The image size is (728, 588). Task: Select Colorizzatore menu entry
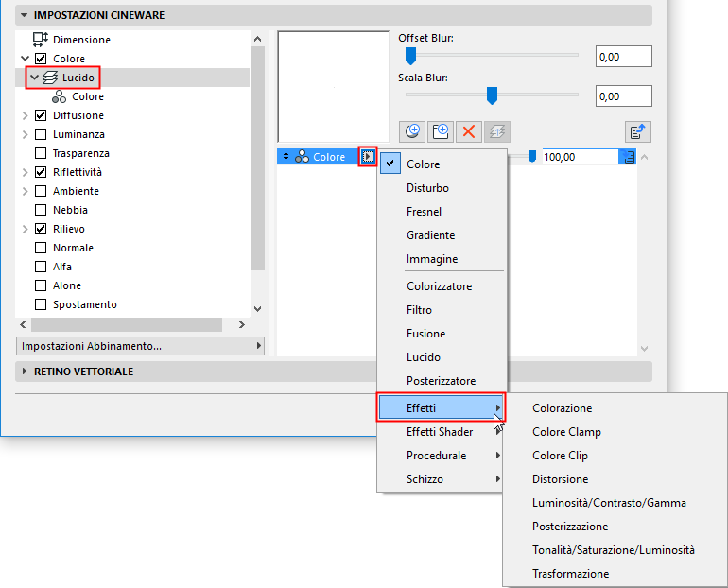pyautogui.click(x=442, y=286)
